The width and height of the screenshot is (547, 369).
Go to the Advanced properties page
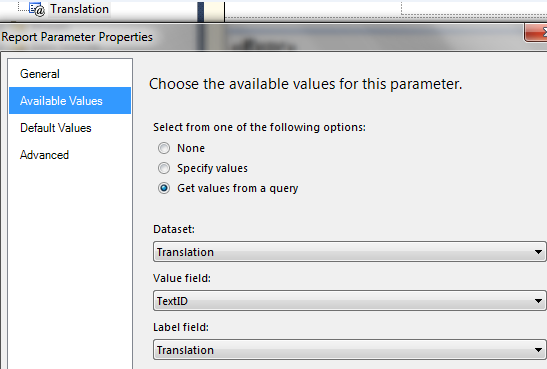coord(44,155)
